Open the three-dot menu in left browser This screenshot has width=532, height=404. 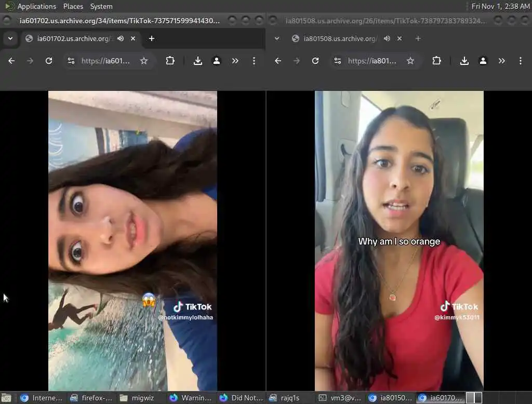click(x=254, y=61)
